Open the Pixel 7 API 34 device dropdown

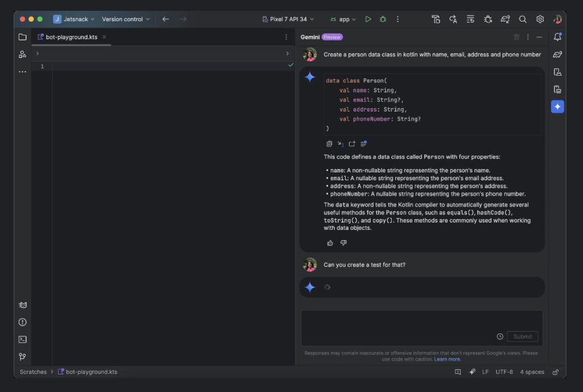pos(287,19)
